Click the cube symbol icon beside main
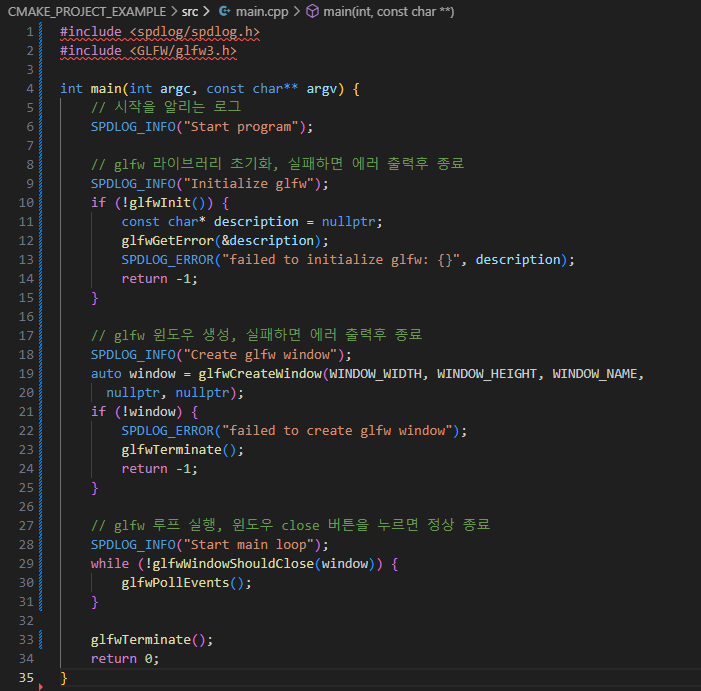The height and width of the screenshot is (691, 701). click(x=312, y=12)
